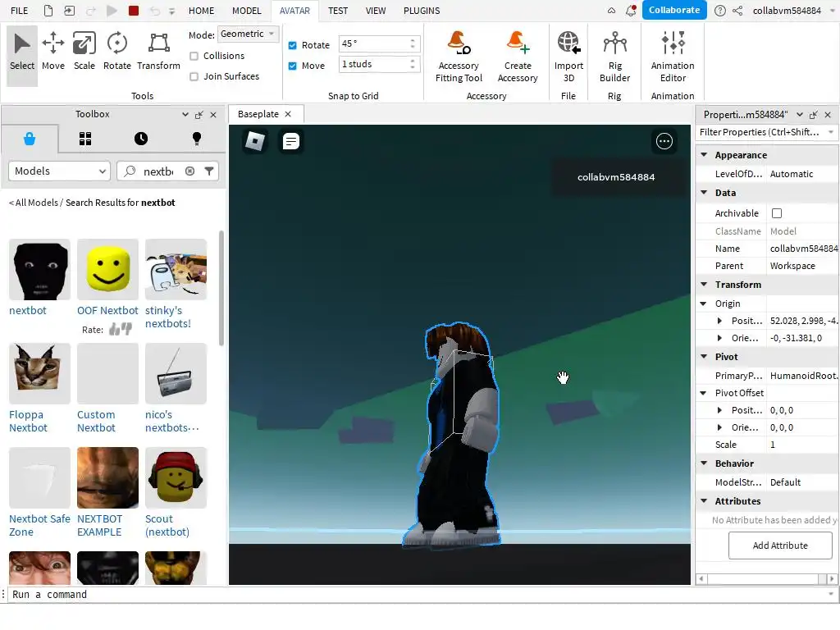Increase the Rotate snap degree stepper
Viewport: 840px width, 630px height.
[x=412, y=41]
